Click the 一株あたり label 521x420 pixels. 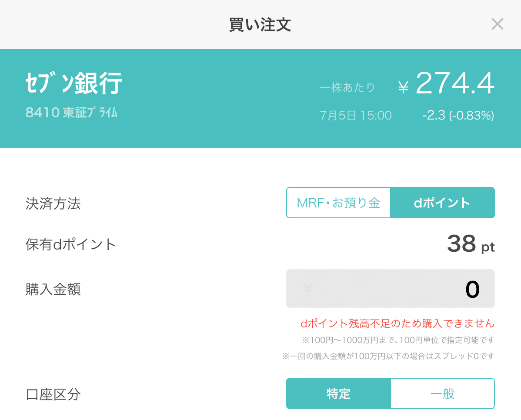pos(347,87)
